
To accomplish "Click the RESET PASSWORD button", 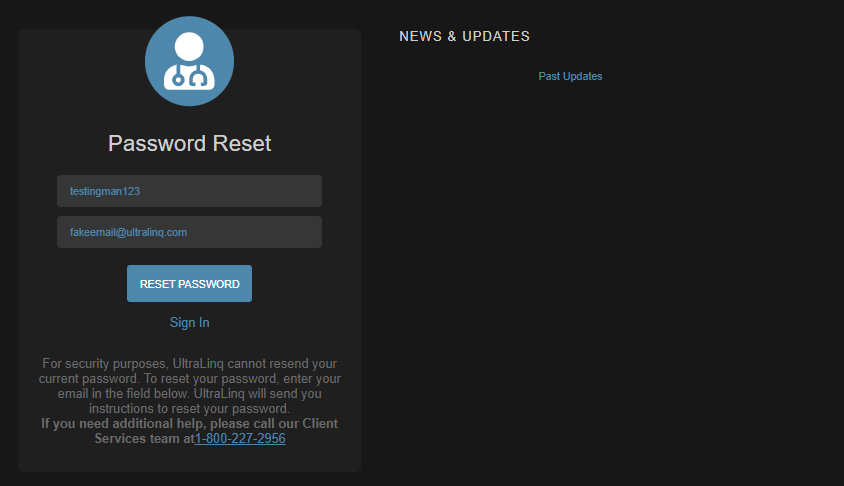I will 189,284.
